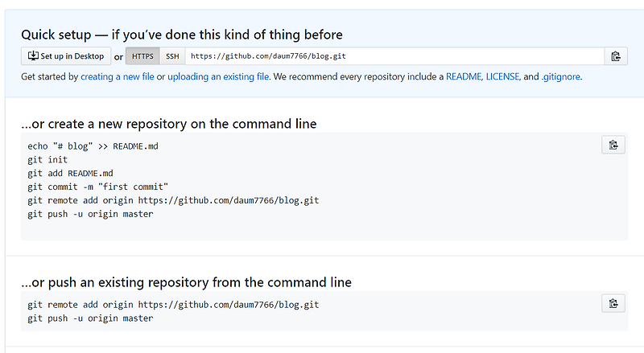Click the git add README.md line
This screenshot has height=353, width=644.
tap(70, 173)
